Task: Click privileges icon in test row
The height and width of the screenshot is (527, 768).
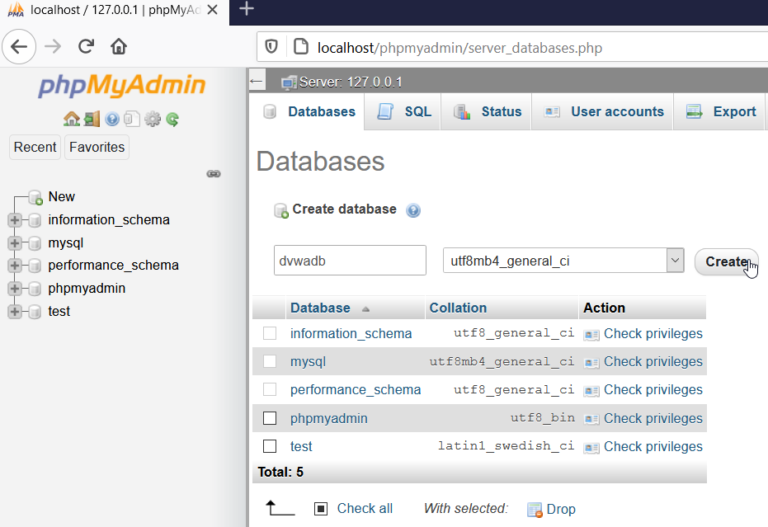Action: 591,448
